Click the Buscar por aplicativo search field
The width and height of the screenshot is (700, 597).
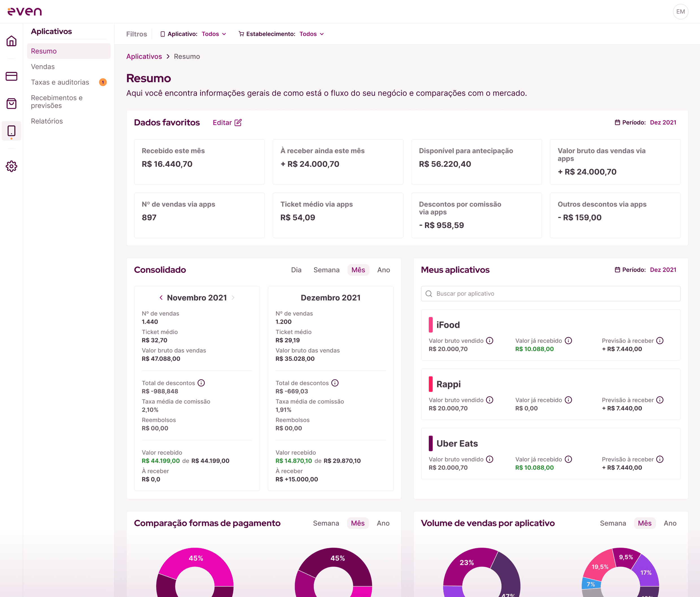(x=551, y=294)
